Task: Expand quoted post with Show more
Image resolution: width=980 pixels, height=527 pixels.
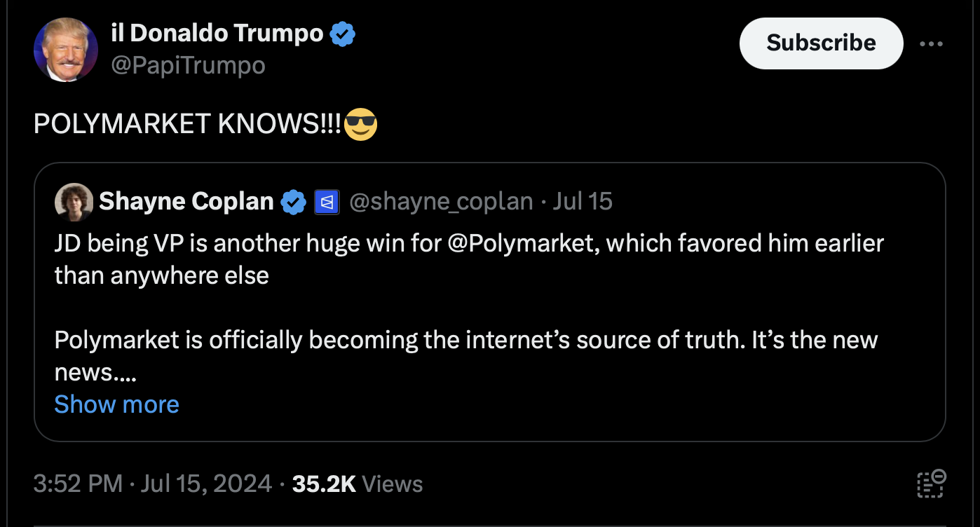Action: coord(116,404)
